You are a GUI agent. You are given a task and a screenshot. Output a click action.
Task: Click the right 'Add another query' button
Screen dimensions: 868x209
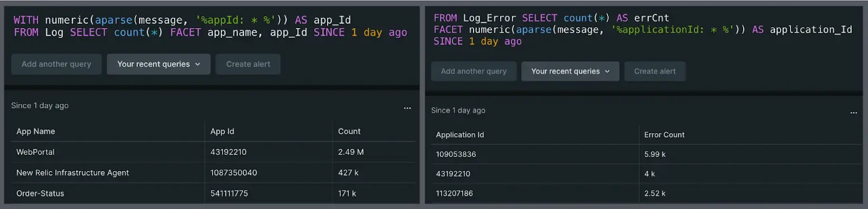pos(474,71)
